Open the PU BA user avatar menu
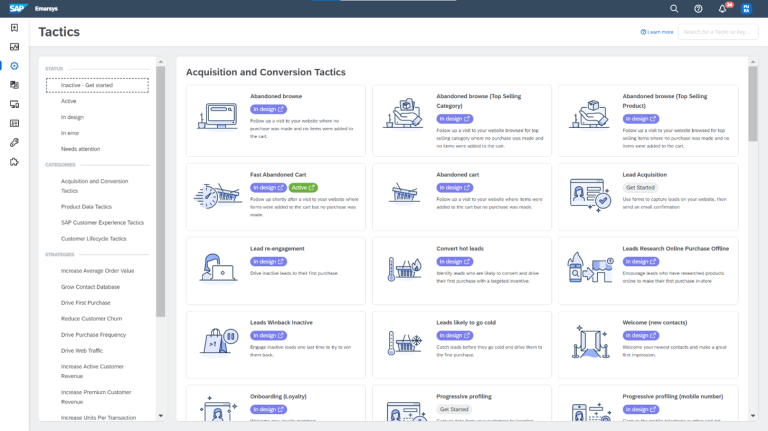The width and height of the screenshot is (768, 431). pos(746,9)
